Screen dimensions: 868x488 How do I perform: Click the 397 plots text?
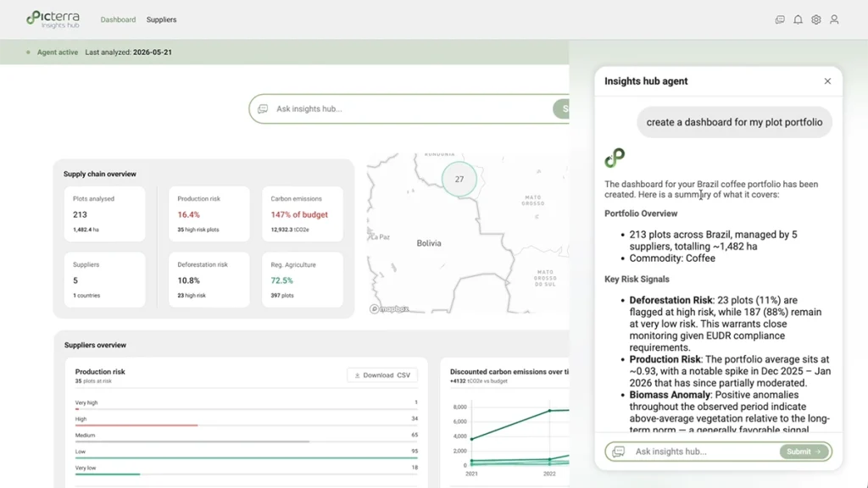[x=281, y=296]
